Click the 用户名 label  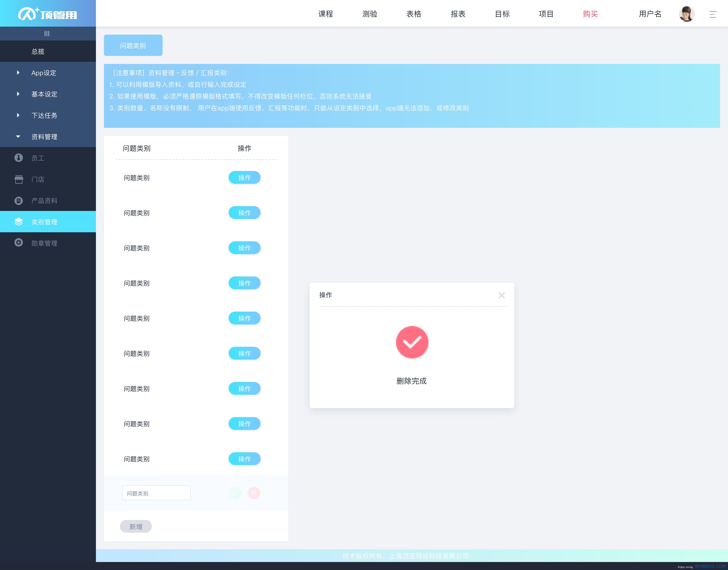point(650,14)
